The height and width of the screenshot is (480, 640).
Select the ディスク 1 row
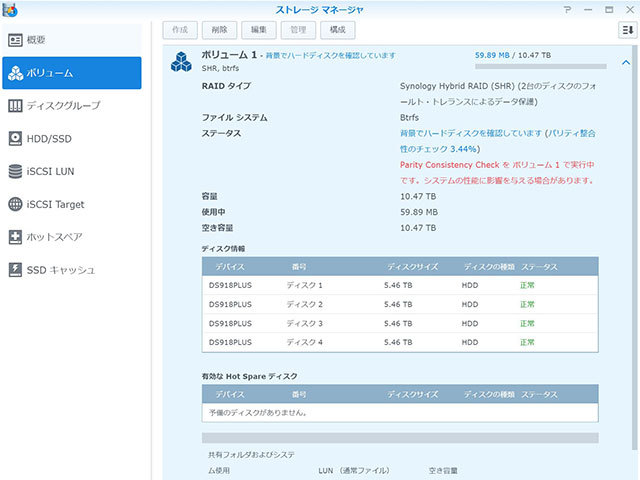click(x=400, y=285)
